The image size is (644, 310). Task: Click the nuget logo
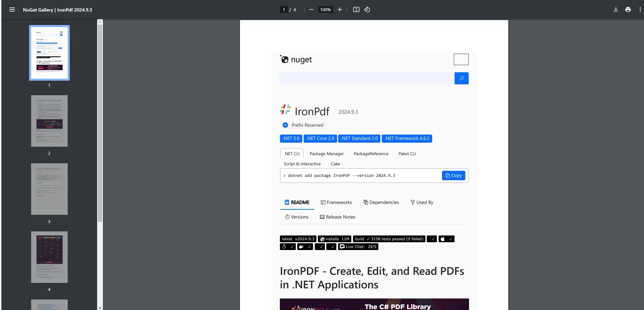click(296, 59)
